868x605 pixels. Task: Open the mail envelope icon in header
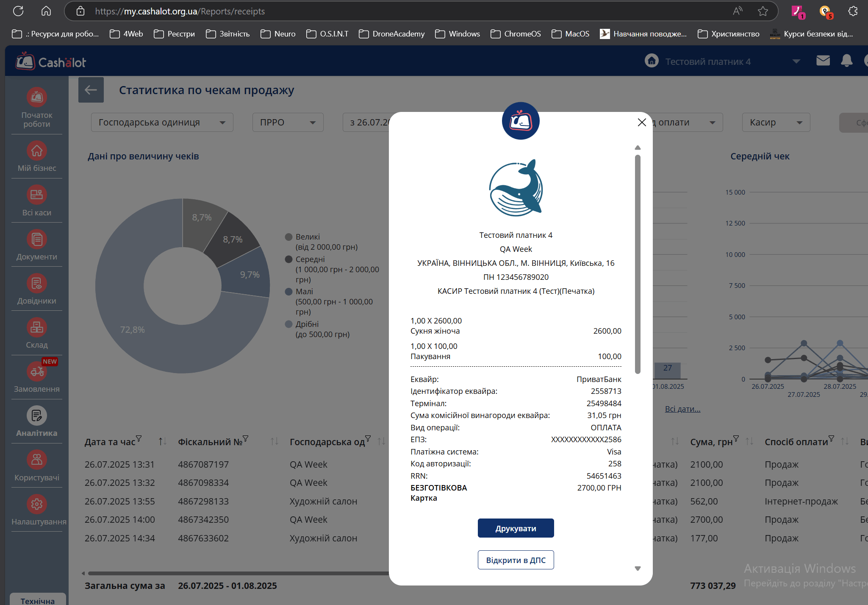coord(823,61)
